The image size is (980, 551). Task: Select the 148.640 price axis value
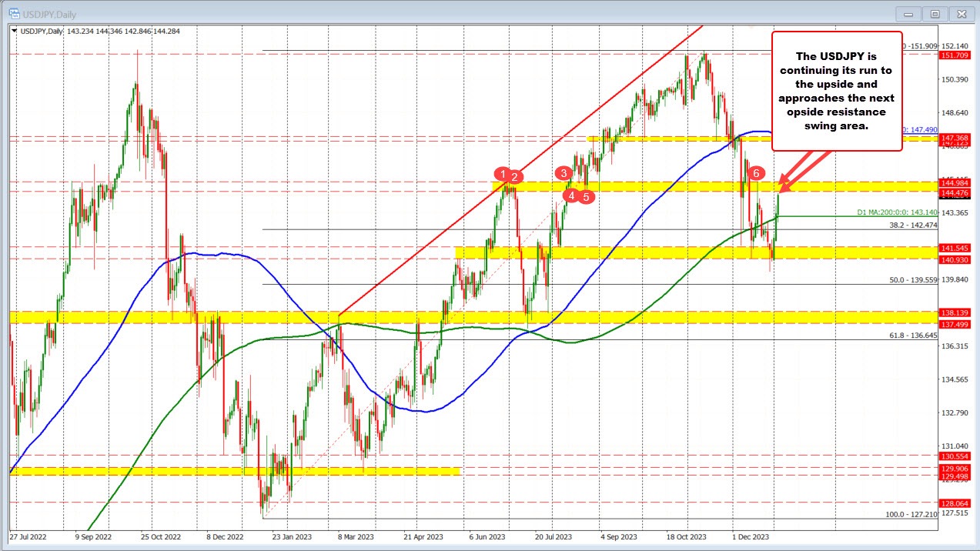[x=954, y=112]
